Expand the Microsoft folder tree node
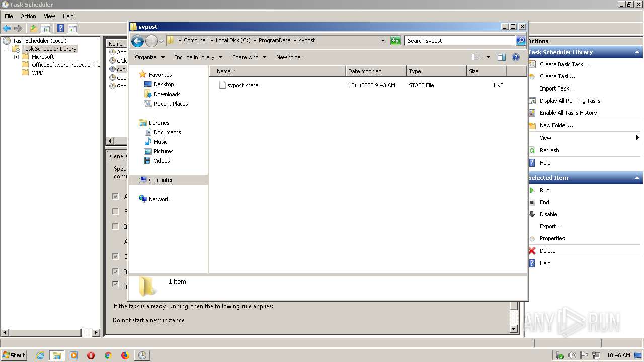 16,57
